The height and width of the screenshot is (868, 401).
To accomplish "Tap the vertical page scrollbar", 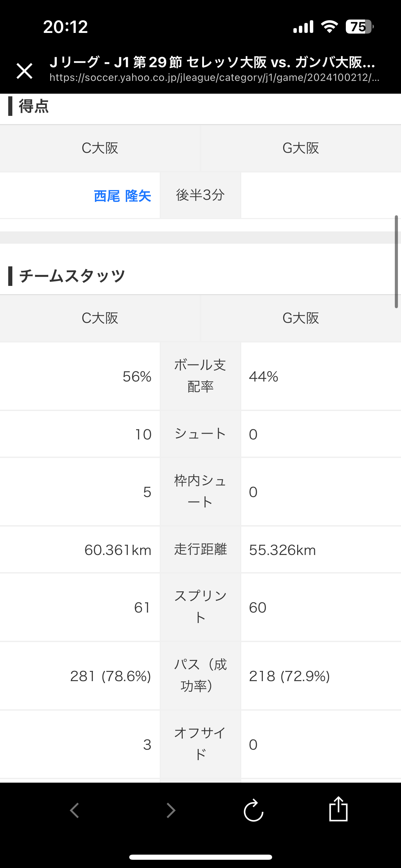I will tap(396, 262).
